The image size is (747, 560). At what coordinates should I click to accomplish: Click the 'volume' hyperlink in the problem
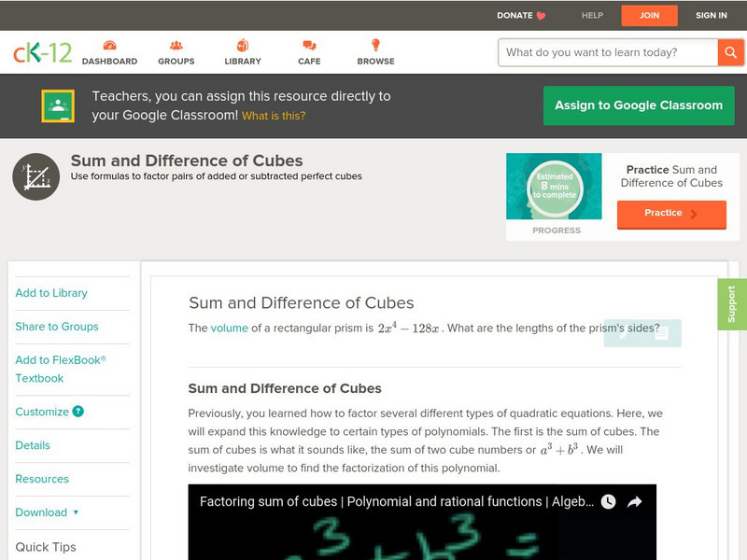coord(229,329)
